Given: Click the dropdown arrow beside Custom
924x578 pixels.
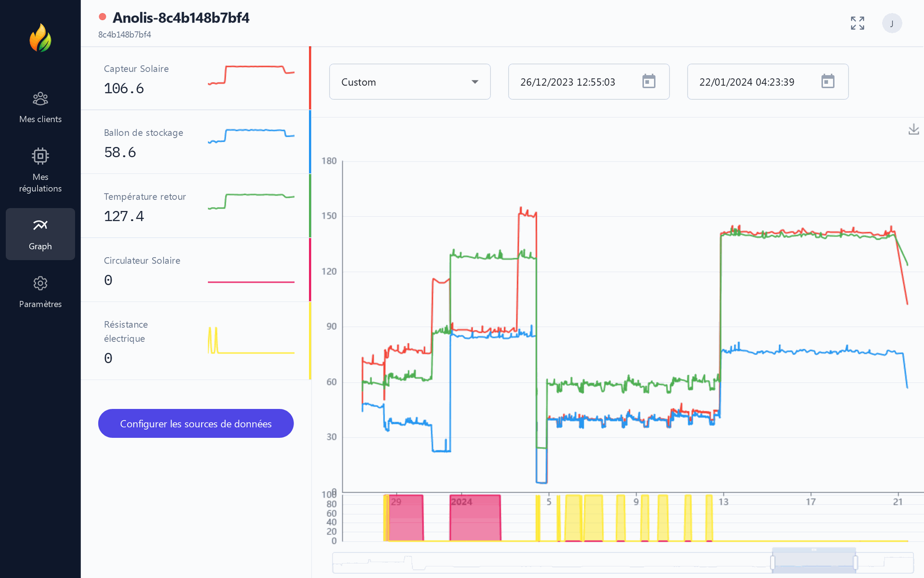Looking at the screenshot, I should 475,82.
